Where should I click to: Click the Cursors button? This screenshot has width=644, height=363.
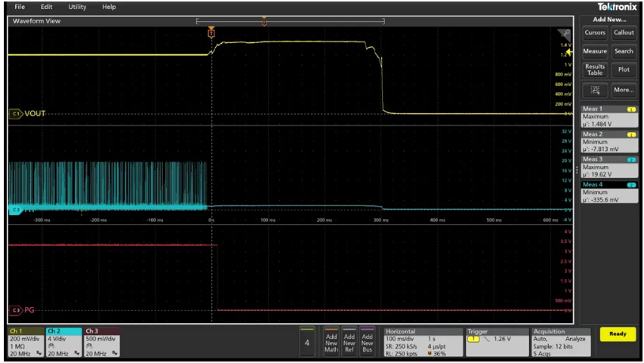(595, 32)
